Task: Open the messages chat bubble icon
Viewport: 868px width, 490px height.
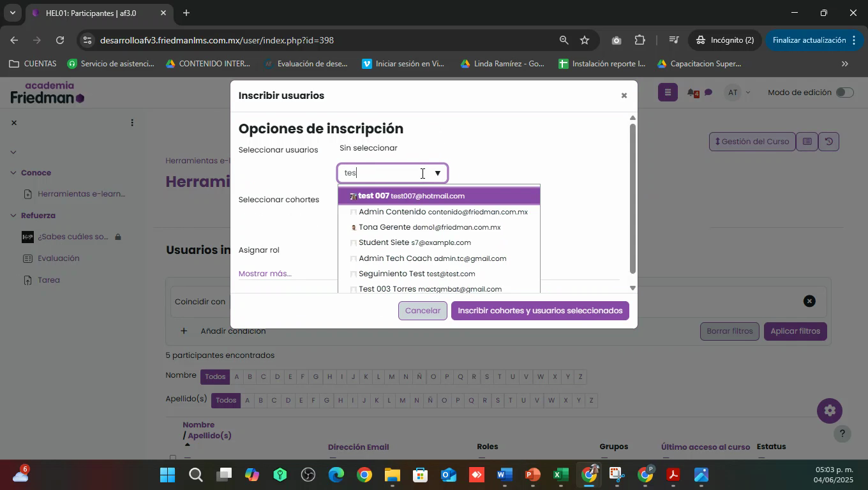Action: pos(708,93)
